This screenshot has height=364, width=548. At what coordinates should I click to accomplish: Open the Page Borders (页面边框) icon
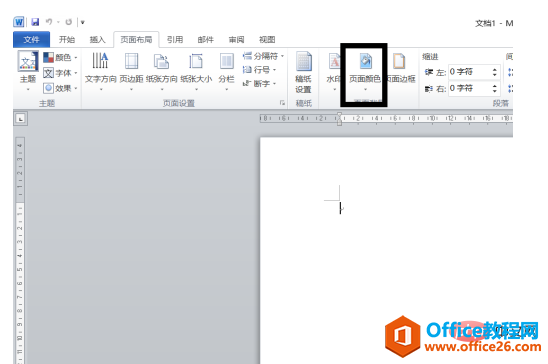pos(399,61)
